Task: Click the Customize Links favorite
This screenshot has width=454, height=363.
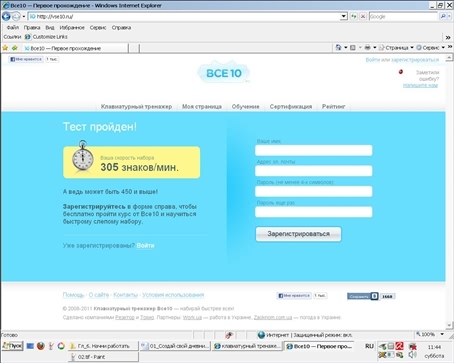Action: coord(46,37)
